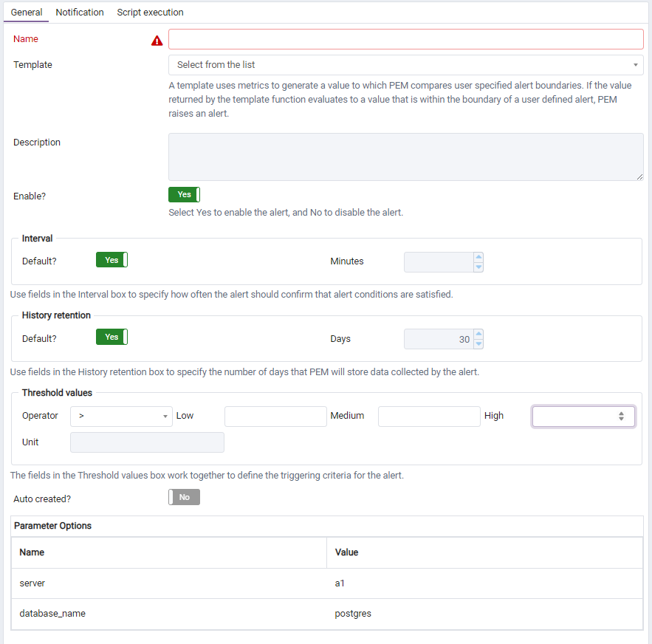Click the Name input field
Image resolution: width=652 pixels, height=644 pixels.
[405, 39]
